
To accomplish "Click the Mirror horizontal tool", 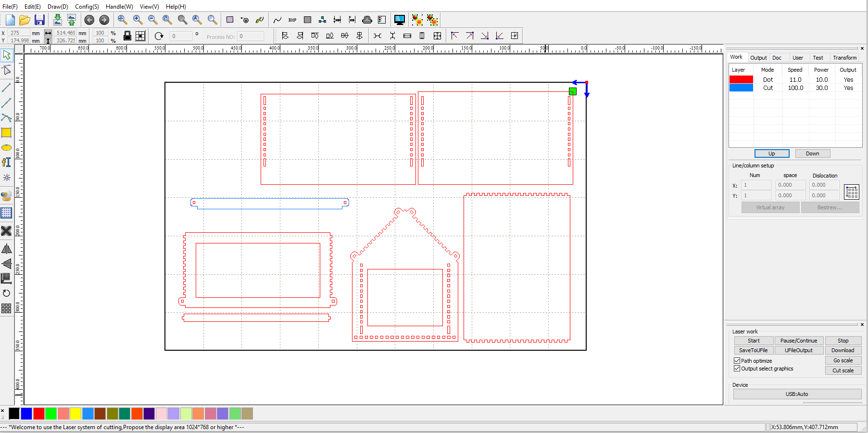I will (x=6, y=249).
